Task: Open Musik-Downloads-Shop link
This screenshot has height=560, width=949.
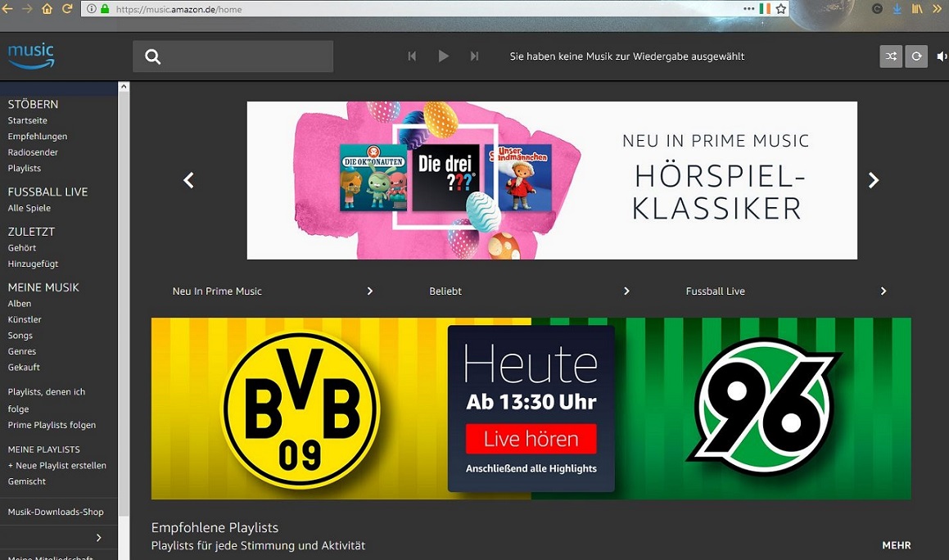Action: (56, 512)
